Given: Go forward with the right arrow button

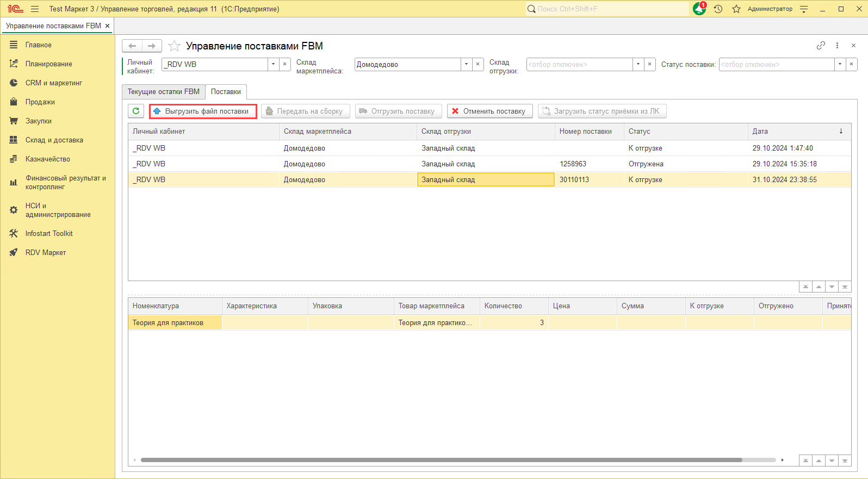Looking at the screenshot, I should (x=152, y=46).
